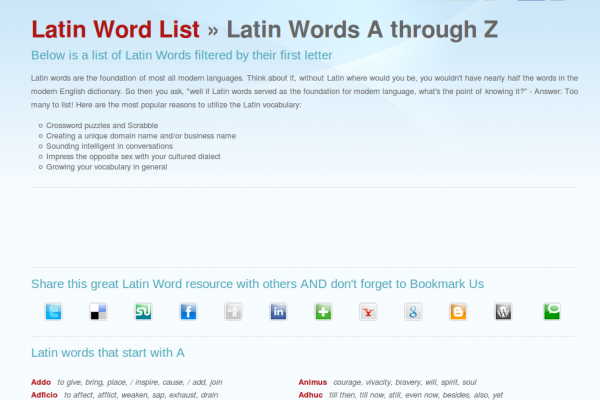This screenshot has width=600, height=400.
Task: Click "Impress the opposite sex" bullet
Action: pyautogui.click(x=133, y=157)
